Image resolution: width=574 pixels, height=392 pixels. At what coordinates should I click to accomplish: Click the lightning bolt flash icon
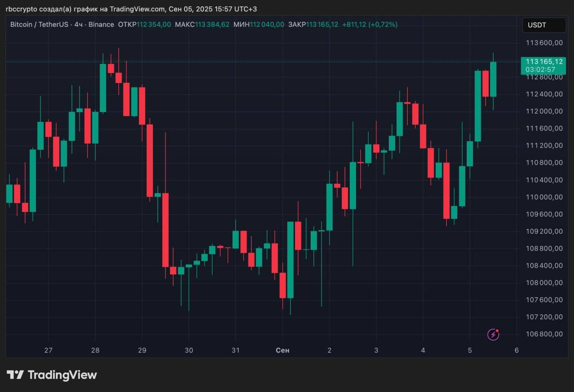(493, 334)
